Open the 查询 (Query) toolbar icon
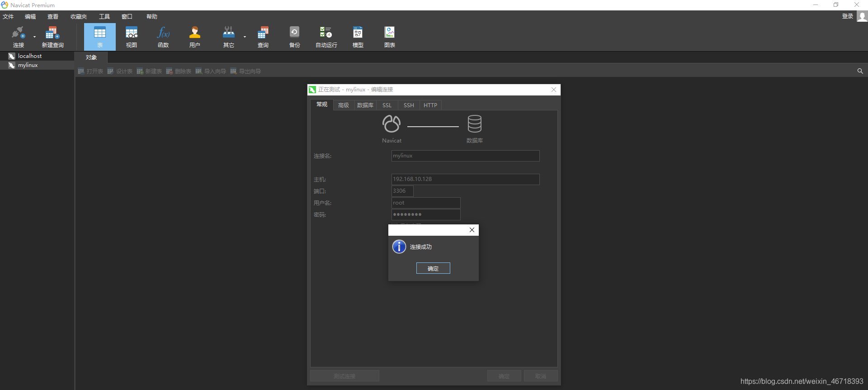The width and height of the screenshot is (868, 390). point(263,33)
